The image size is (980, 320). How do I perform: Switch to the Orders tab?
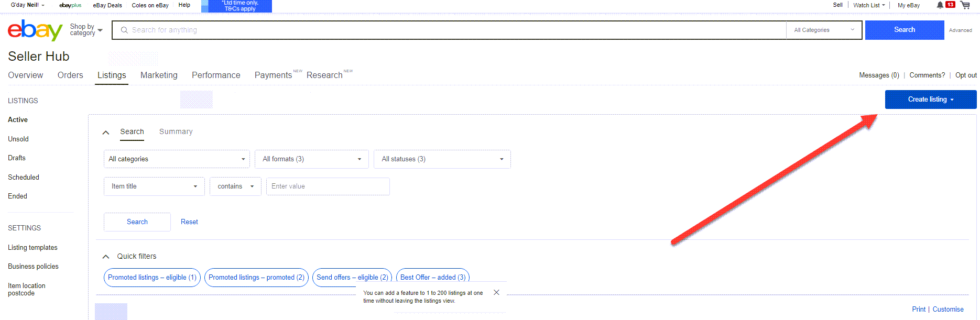click(x=70, y=75)
